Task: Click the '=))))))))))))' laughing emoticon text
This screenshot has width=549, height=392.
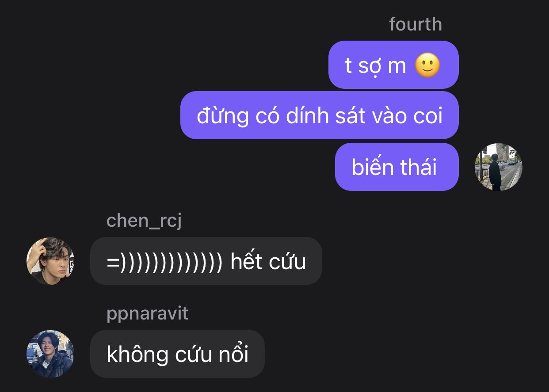Action: [164, 261]
